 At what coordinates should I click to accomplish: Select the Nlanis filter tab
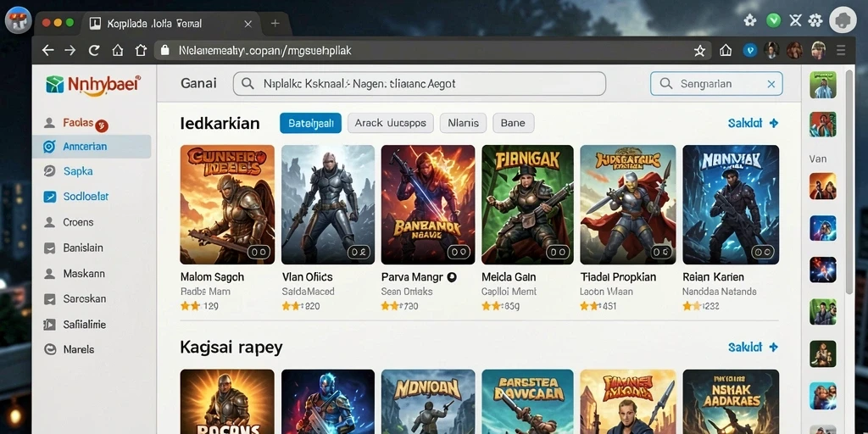coord(463,123)
